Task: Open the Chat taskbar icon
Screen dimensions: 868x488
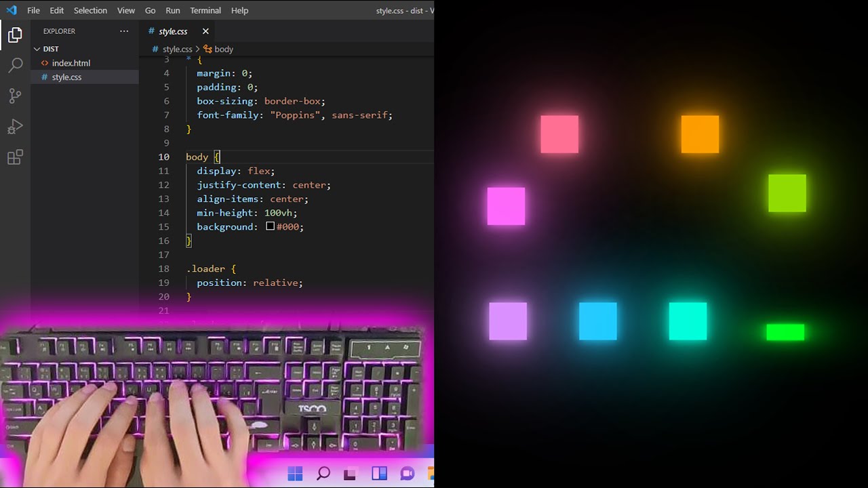Action: point(407,474)
